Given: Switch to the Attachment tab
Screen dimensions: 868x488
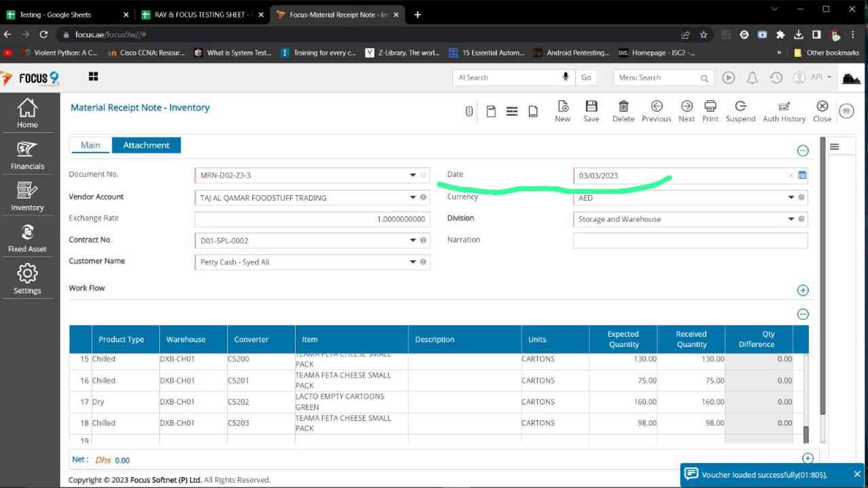Looking at the screenshot, I should 146,145.
